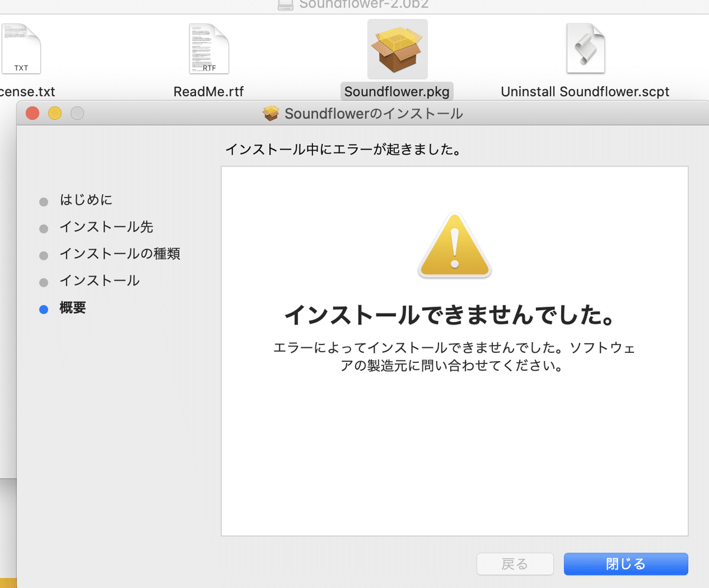The image size is (709, 588).
Task: Select the License.txt file icon
Action: (21, 48)
